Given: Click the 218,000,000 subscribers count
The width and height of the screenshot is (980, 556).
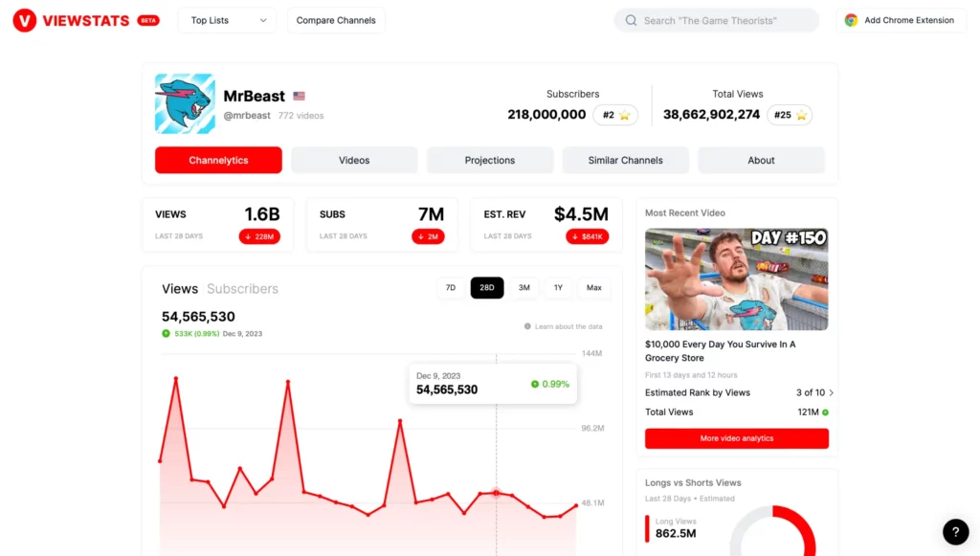Looking at the screenshot, I should tap(546, 115).
